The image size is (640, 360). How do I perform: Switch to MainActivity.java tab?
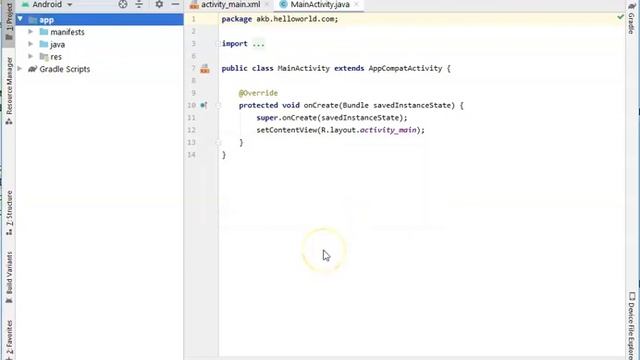[320, 4]
